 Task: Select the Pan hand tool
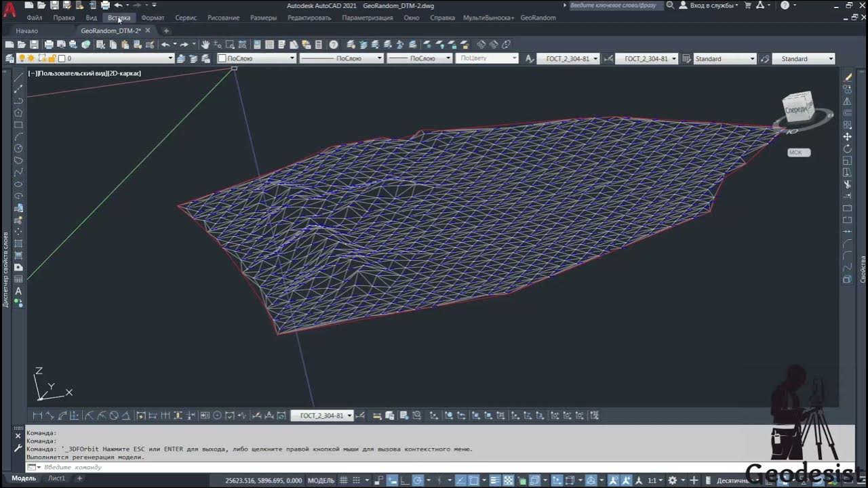(x=205, y=45)
